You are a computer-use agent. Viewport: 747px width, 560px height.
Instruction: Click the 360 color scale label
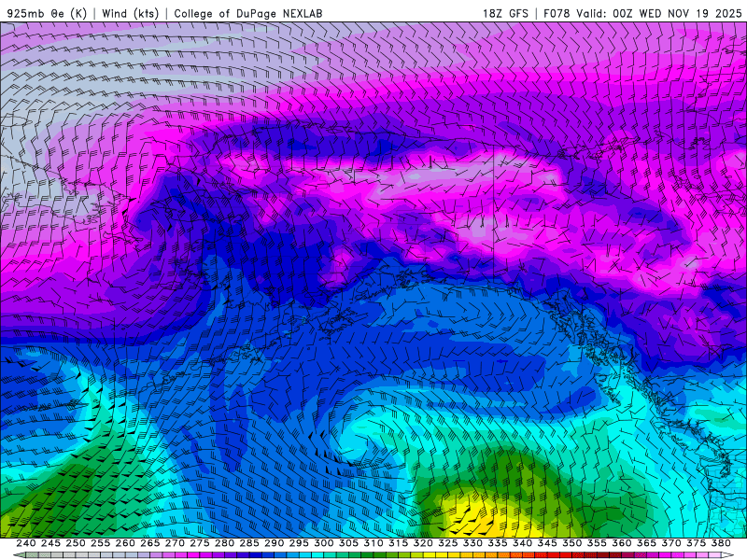621,543
